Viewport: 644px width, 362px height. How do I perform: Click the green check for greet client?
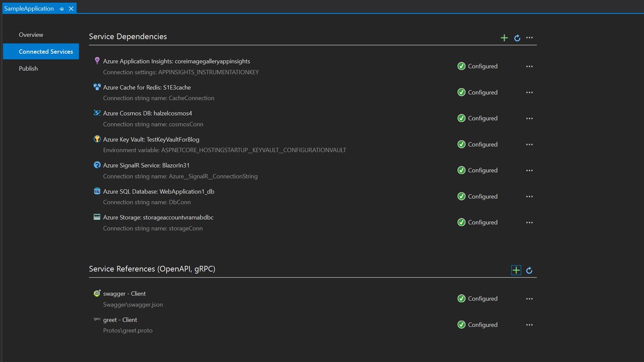(462, 324)
